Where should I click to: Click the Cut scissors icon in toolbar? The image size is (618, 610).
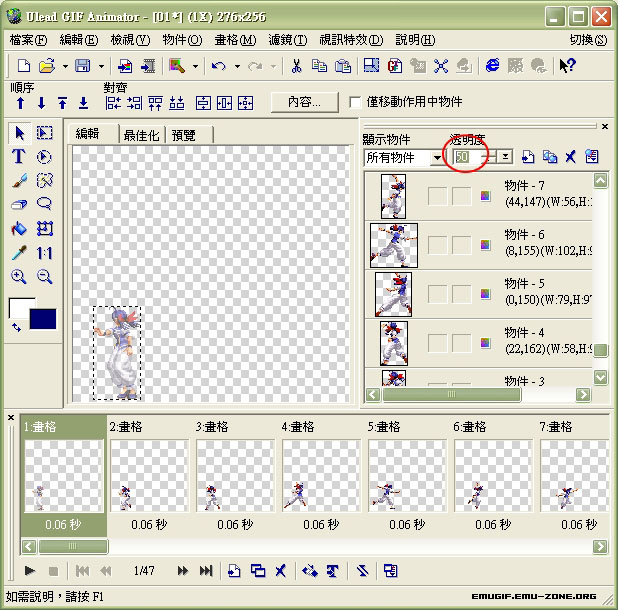pos(296,66)
